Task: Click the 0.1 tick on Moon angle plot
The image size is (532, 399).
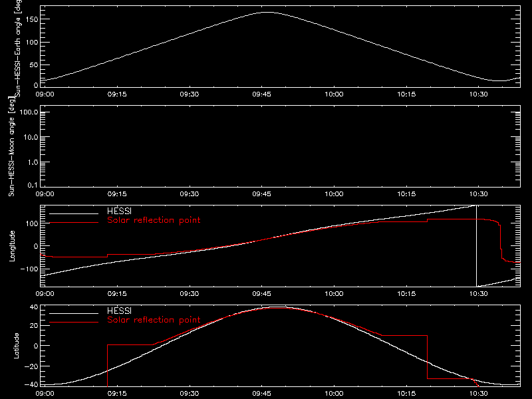Action: (x=33, y=186)
